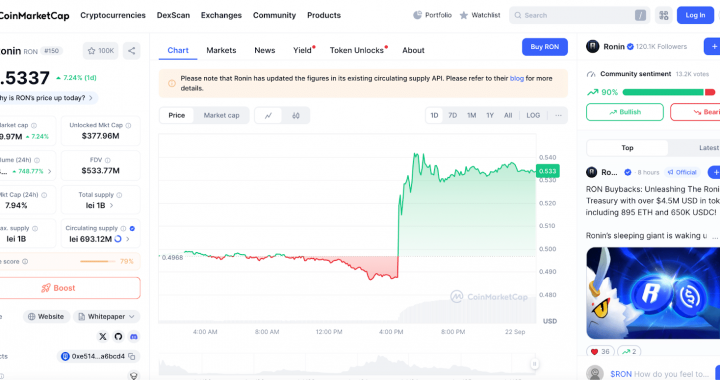Click the warning icon in the notice banner
The image size is (720, 380).
(x=172, y=83)
